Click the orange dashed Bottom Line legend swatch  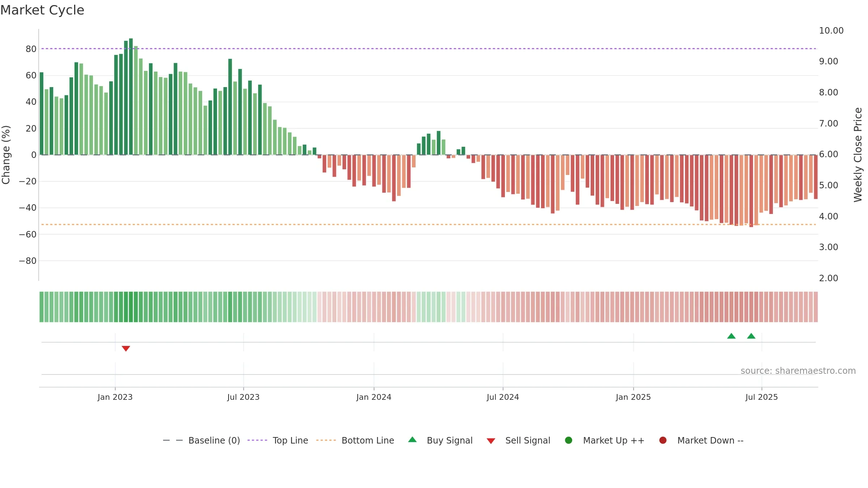(326, 440)
